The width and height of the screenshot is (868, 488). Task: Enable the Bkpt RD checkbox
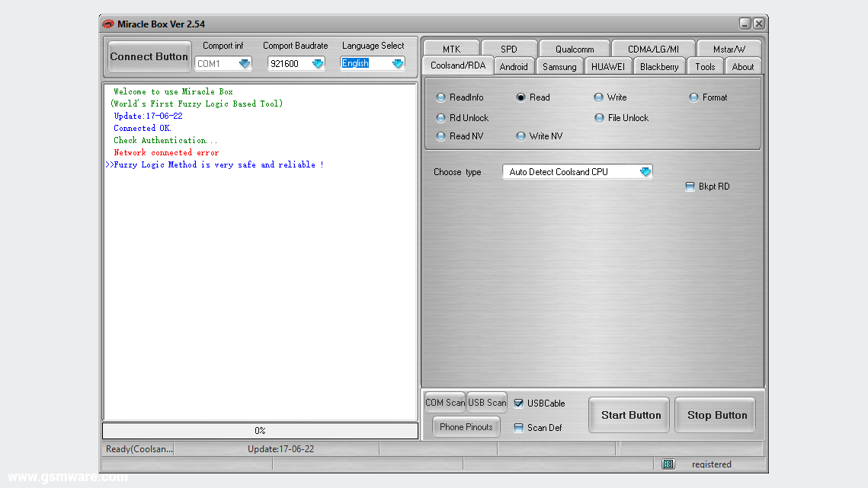point(690,187)
